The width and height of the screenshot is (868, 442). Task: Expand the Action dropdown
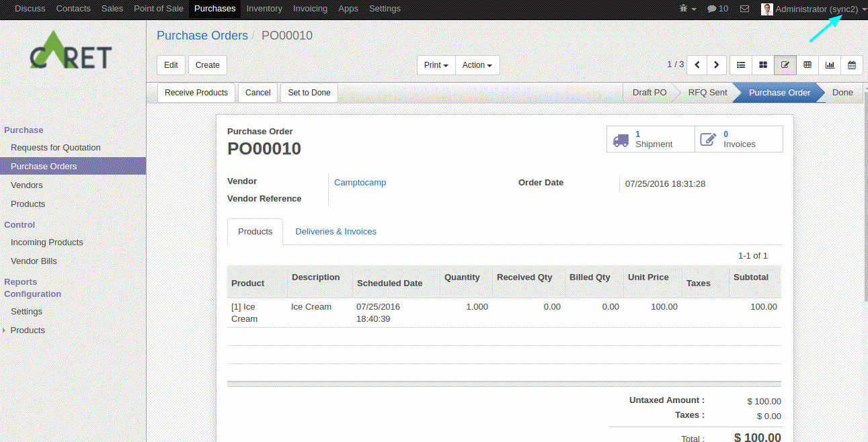click(477, 65)
